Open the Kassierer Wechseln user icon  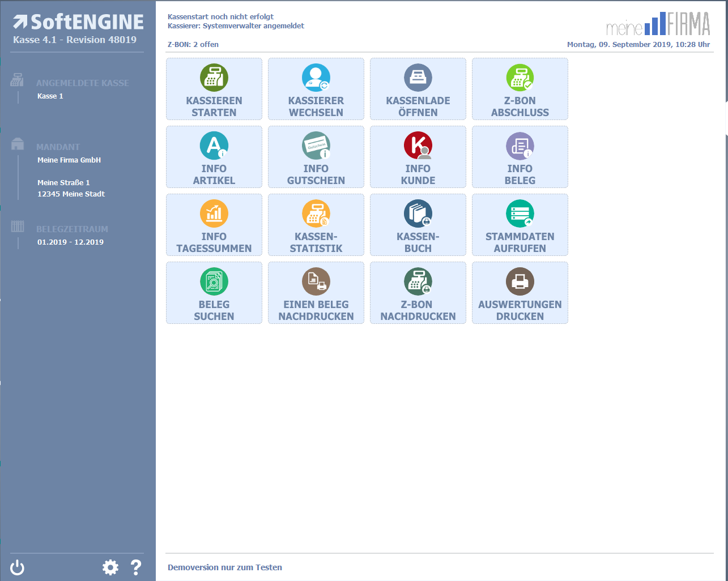click(316, 78)
